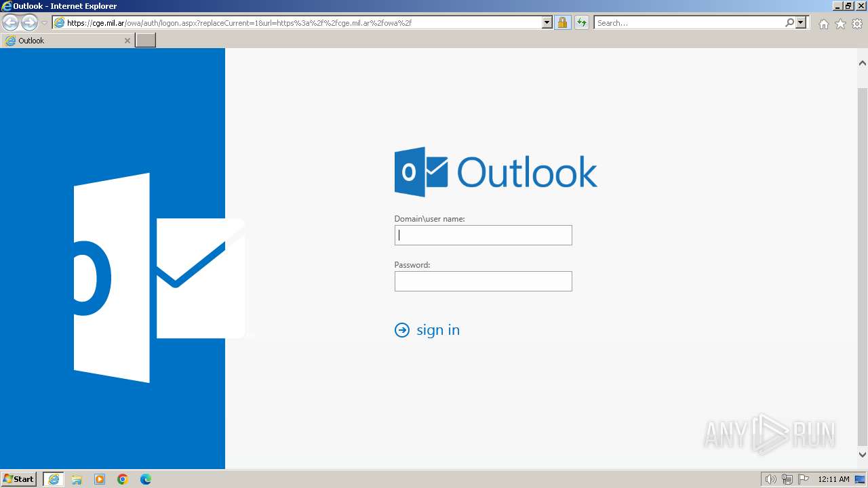Click the sign in arrow circle icon
The image size is (868, 488).
[402, 330]
